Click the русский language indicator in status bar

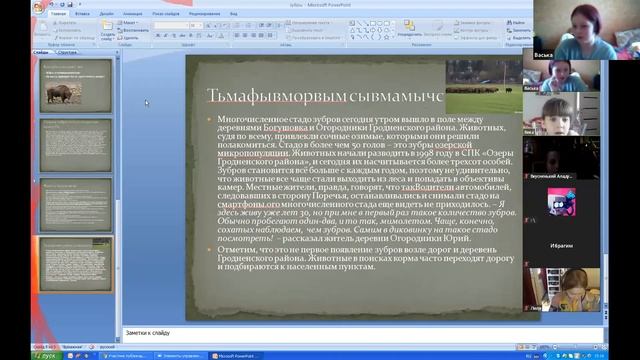click(107, 347)
